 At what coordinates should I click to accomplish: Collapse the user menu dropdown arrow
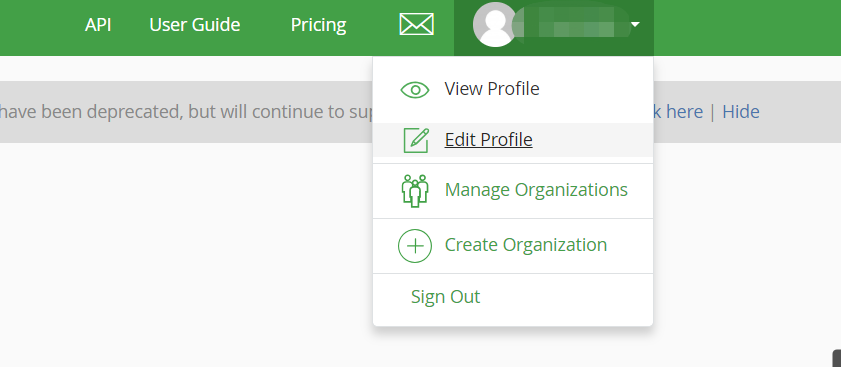click(636, 25)
